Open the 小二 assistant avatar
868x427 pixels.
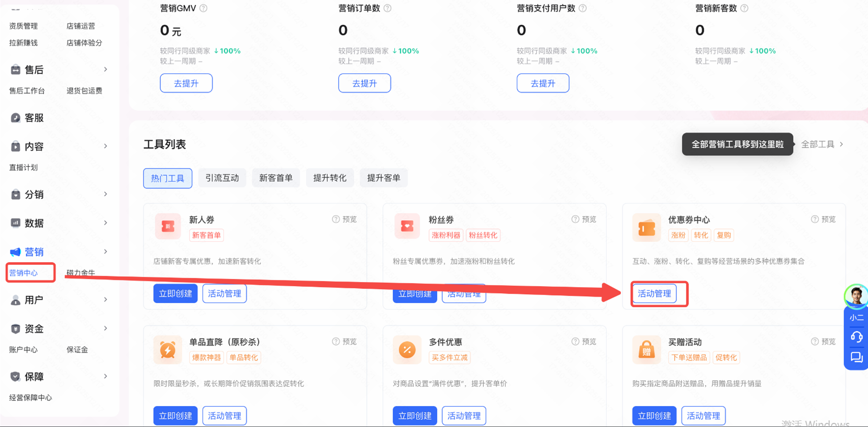coord(856,296)
